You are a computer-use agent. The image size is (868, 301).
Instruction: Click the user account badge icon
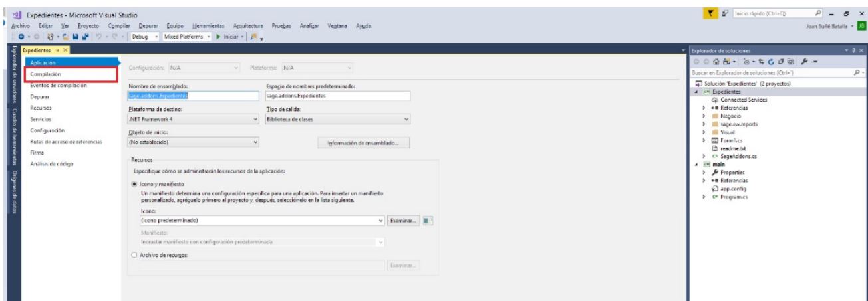tap(861, 25)
